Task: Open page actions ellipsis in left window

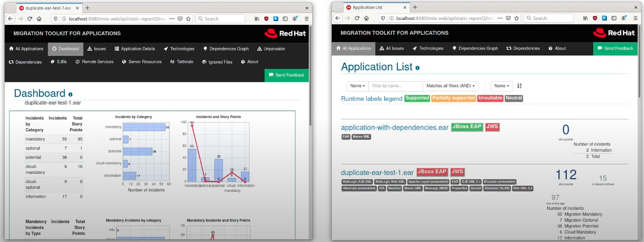Action: [172, 18]
